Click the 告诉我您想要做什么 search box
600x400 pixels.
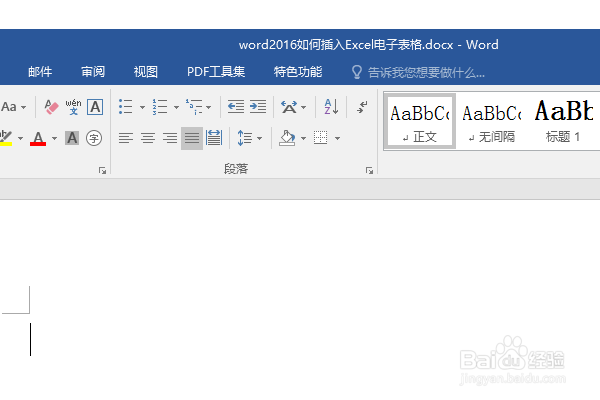[x=426, y=72]
